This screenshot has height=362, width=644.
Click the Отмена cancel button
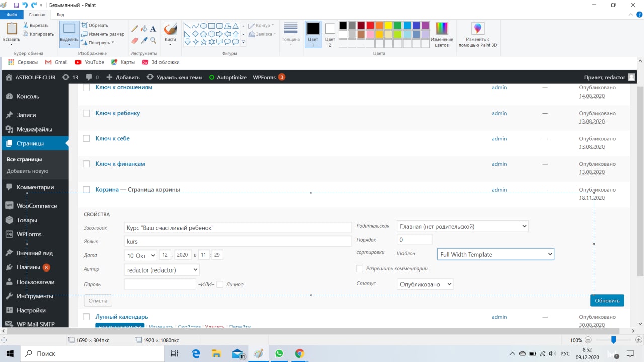coord(98,301)
